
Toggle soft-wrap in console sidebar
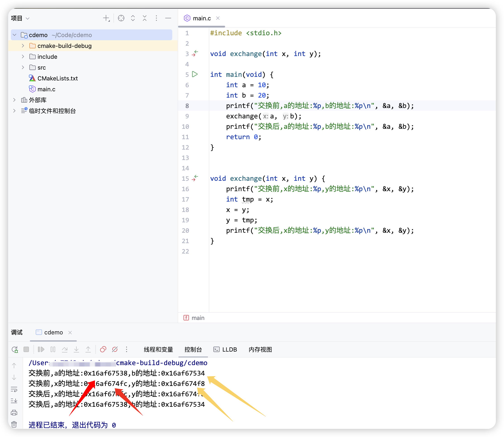click(14, 389)
